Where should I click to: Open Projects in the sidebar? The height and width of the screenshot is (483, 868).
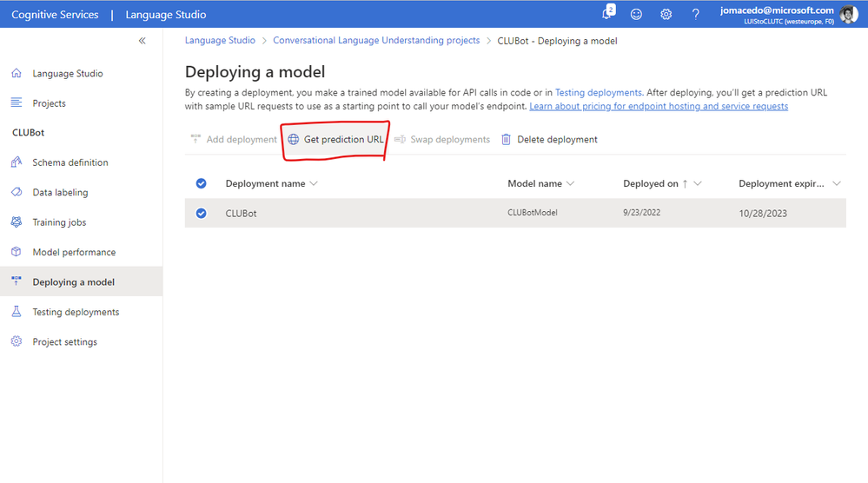coord(49,103)
